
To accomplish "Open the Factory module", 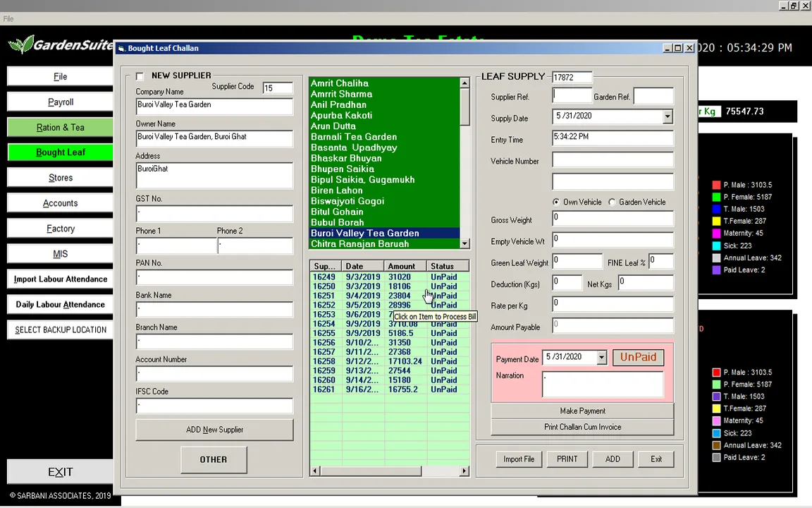I will point(60,229).
